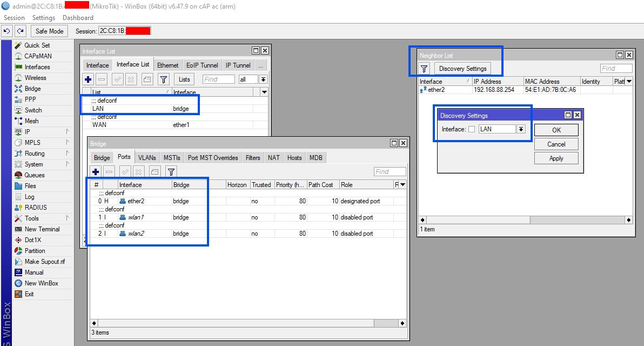The image size is (644, 346).
Task: Expand the Tools submenu in sidebar
Action: (x=68, y=218)
